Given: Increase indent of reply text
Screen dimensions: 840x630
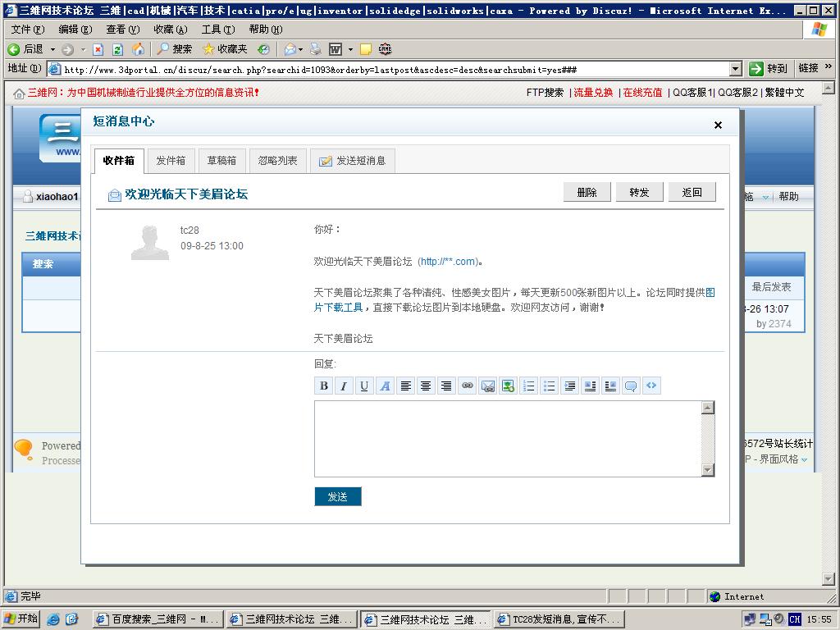Looking at the screenshot, I should coord(569,386).
